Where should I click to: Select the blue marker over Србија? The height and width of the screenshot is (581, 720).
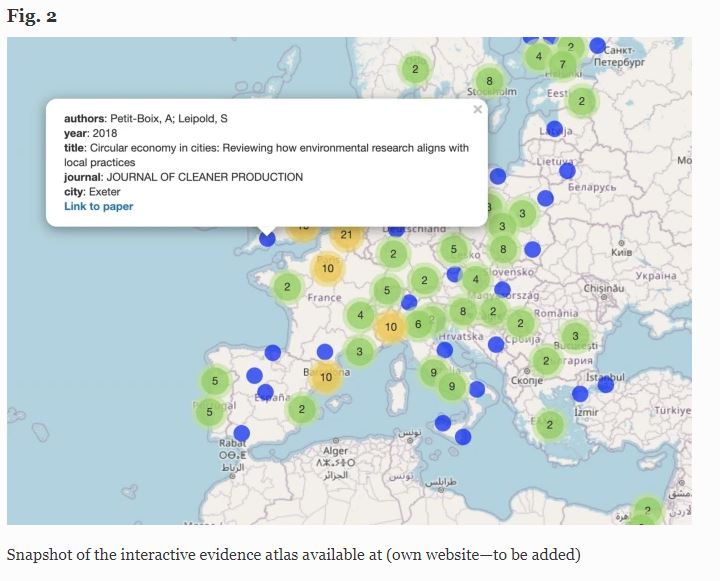[496, 344]
